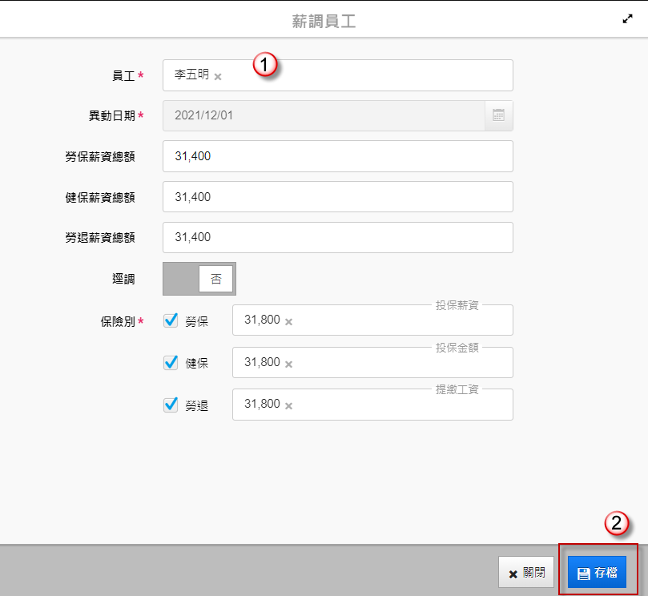Open the 健保 投保金額 dropdown
650x597 pixels.
(x=400, y=363)
